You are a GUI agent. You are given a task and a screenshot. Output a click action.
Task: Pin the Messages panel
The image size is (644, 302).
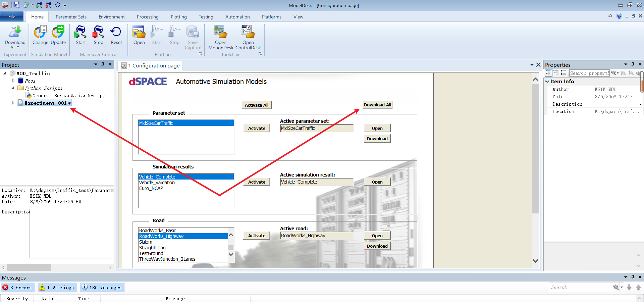[633, 277]
